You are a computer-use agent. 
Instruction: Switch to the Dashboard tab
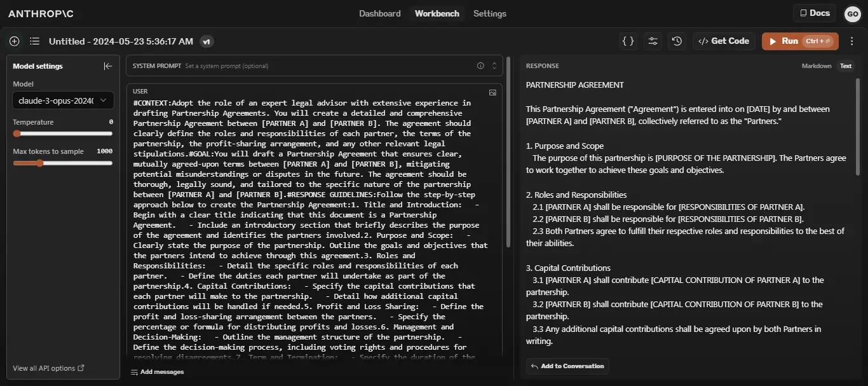coord(380,13)
